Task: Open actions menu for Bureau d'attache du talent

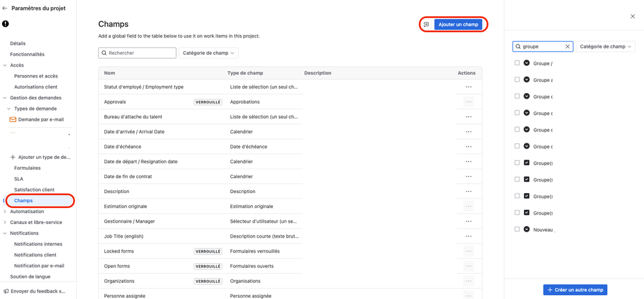Action: 468,117
